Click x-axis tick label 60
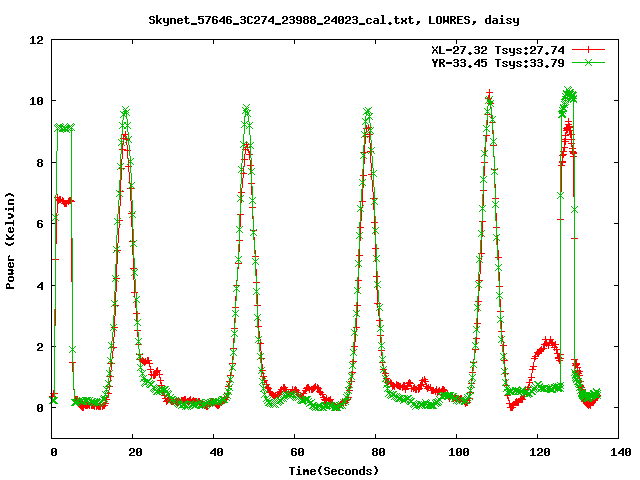This screenshot has height=480, width=640. [x=297, y=452]
